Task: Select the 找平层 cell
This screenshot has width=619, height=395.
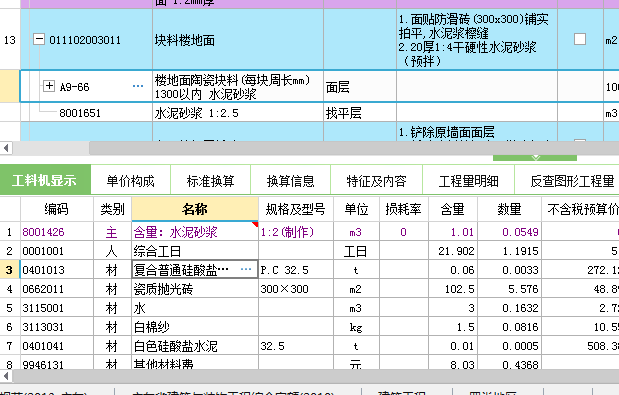Action: point(360,113)
